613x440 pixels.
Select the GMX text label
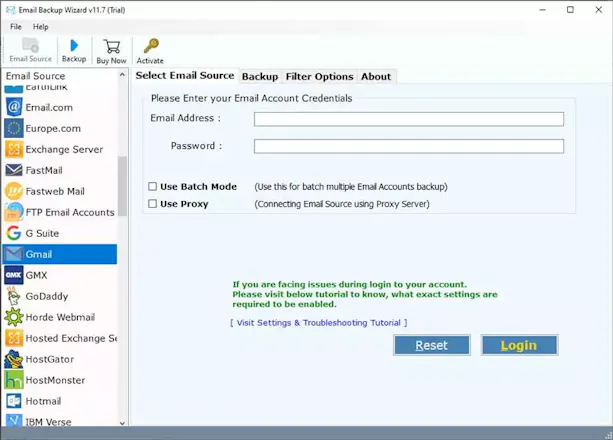[36, 275]
